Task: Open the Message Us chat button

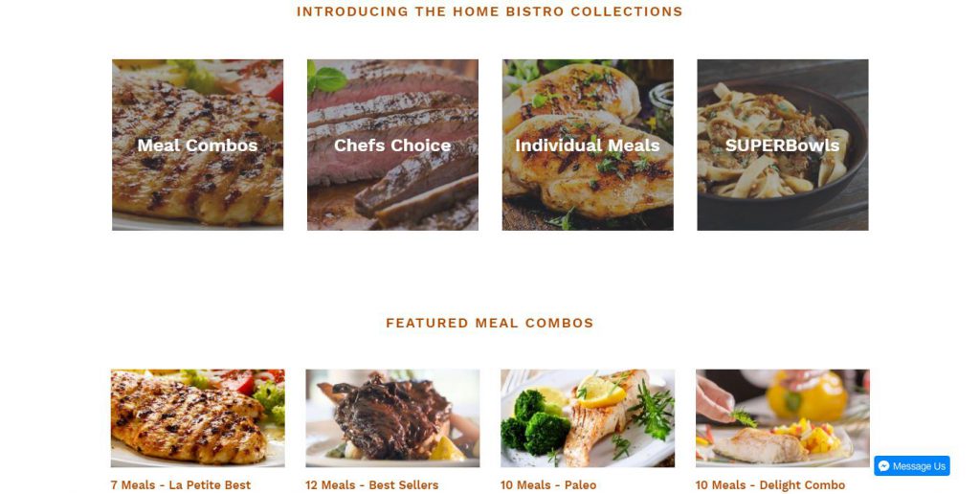Action: coord(912,466)
